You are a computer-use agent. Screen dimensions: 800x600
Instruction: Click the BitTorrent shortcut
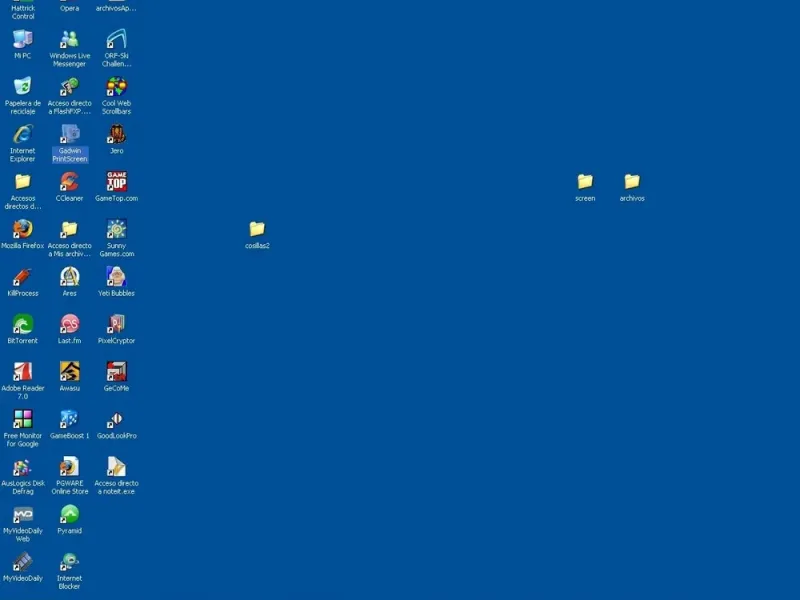22,324
